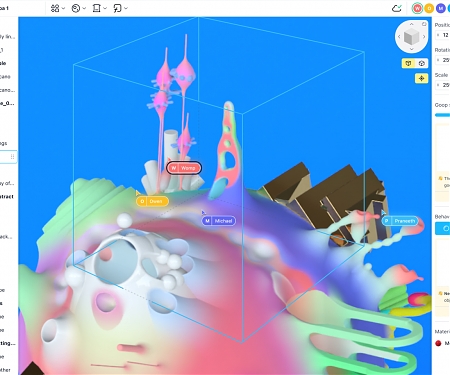Click the Owen user cursor label

point(152,201)
